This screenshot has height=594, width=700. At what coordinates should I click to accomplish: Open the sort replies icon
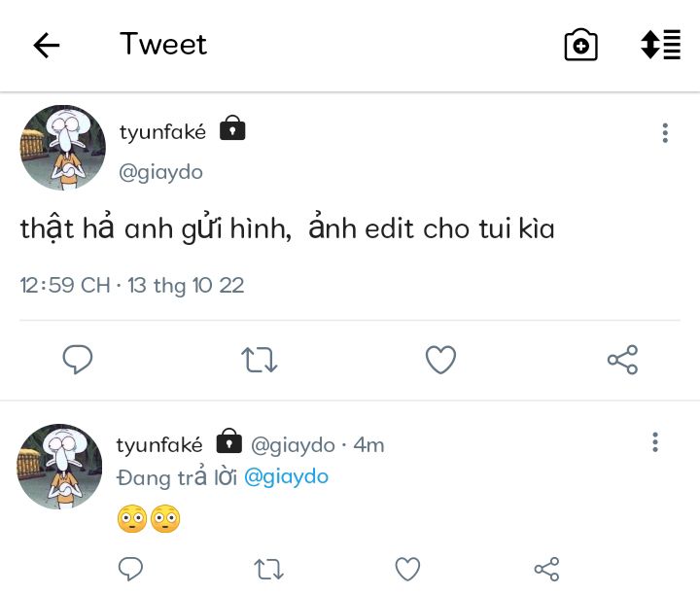(660, 45)
